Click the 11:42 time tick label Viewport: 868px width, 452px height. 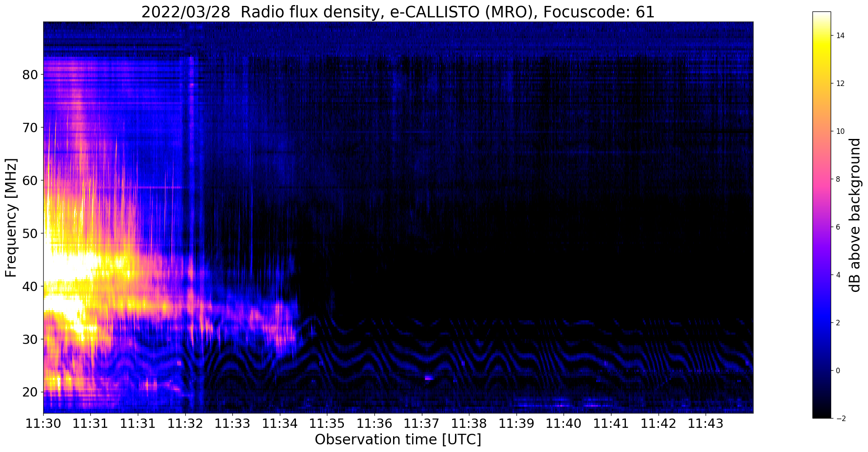tap(659, 423)
